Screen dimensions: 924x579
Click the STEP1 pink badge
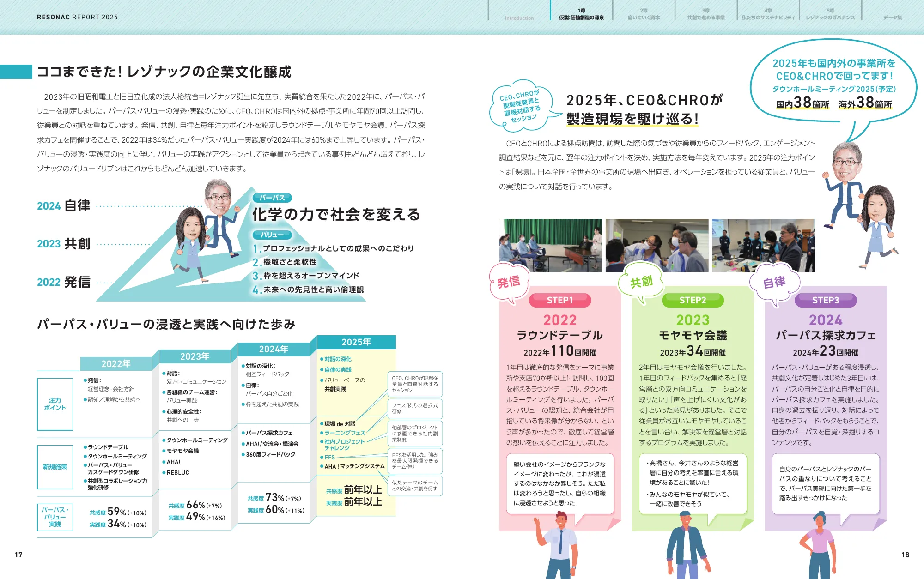(559, 300)
